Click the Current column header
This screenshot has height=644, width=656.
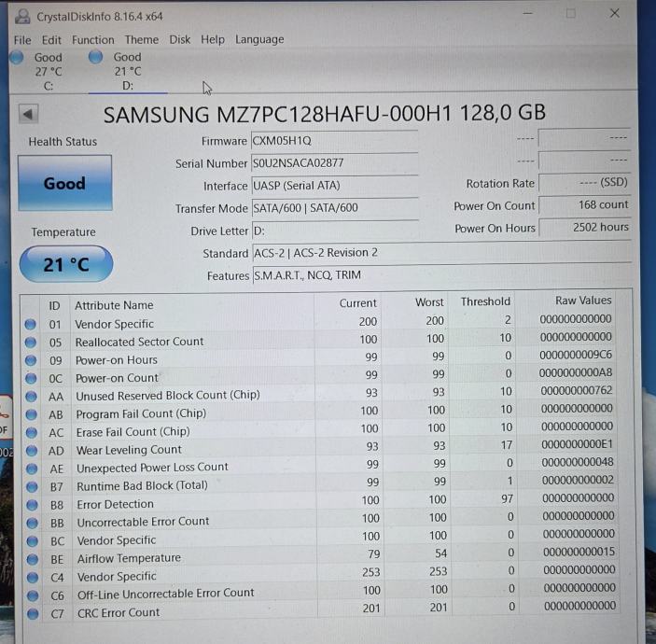coord(357,303)
